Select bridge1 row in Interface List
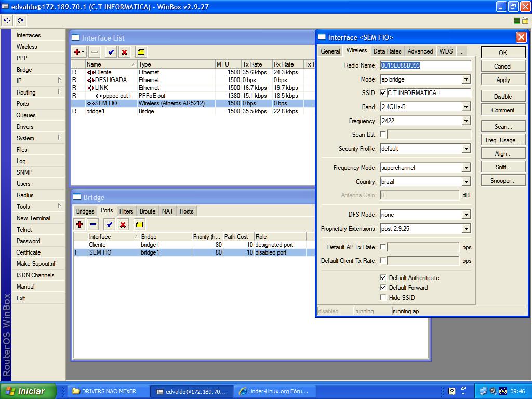Viewport: 532px width, 399px height. (193, 111)
